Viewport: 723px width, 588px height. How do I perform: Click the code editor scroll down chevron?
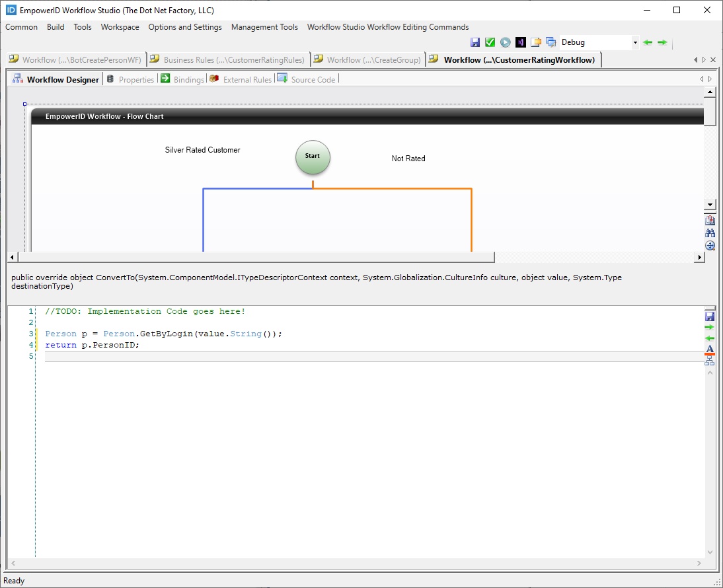coord(710,552)
